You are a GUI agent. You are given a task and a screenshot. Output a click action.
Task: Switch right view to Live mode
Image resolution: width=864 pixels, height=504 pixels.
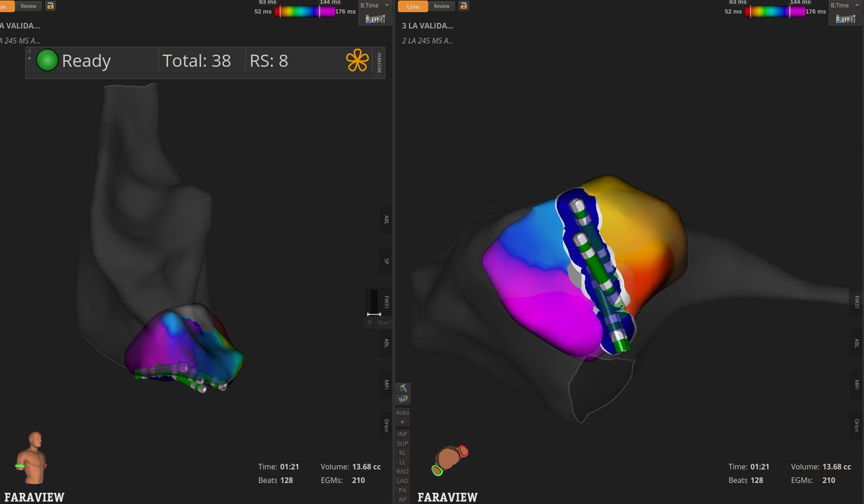coord(413,6)
